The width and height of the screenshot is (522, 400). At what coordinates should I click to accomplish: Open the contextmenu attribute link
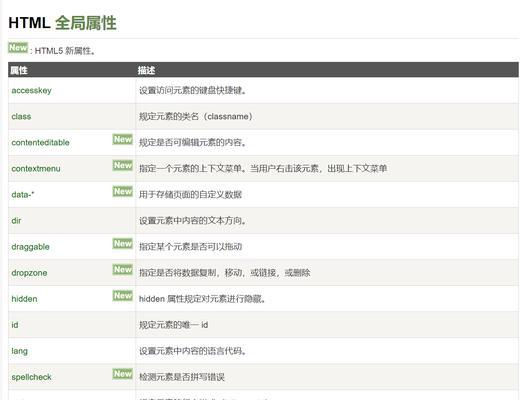36,169
